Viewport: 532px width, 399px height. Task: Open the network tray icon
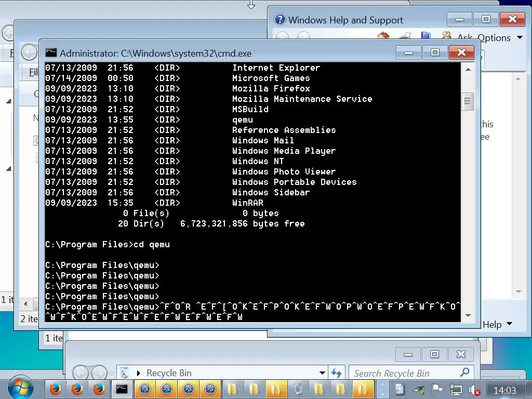456,390
